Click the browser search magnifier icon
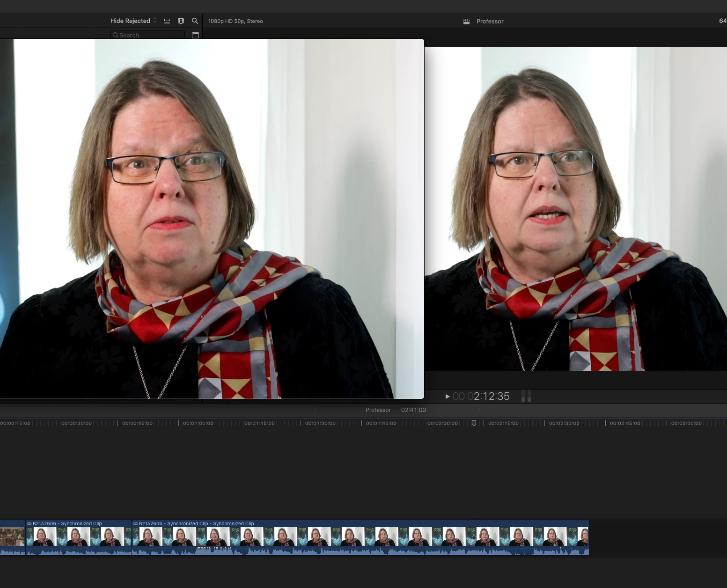 [195, 21]
